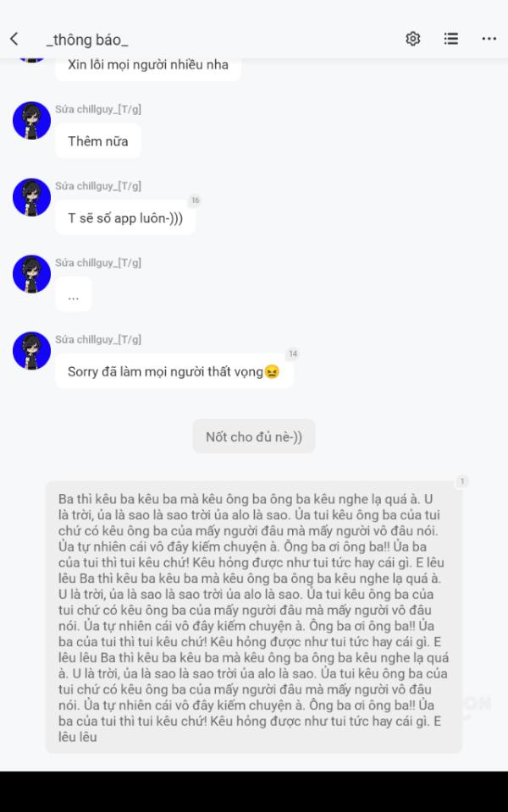This screenshot has height=812, width=508.
Task: Select the "..." message bubble
Action: click(73, 294)
